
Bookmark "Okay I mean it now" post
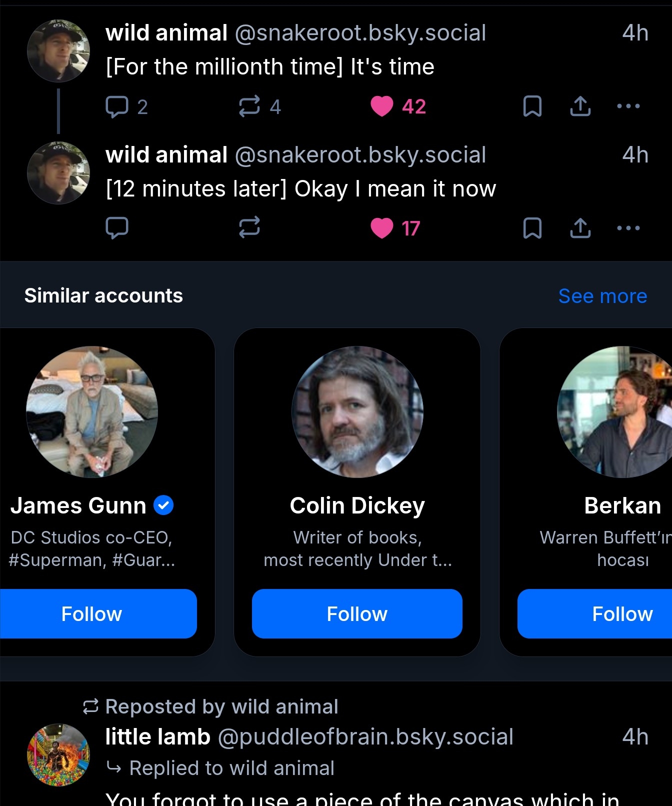click(532, 228)
